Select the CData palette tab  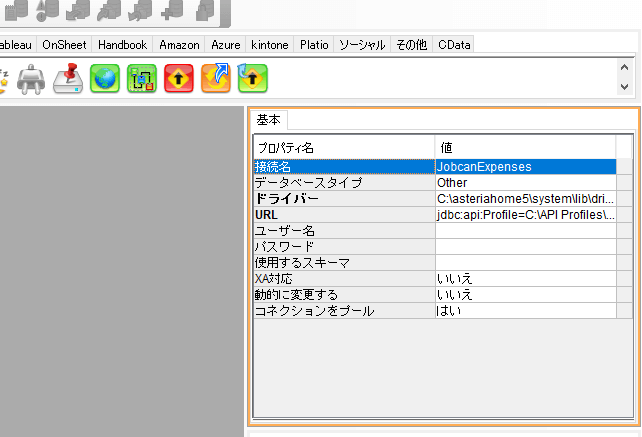454,44
